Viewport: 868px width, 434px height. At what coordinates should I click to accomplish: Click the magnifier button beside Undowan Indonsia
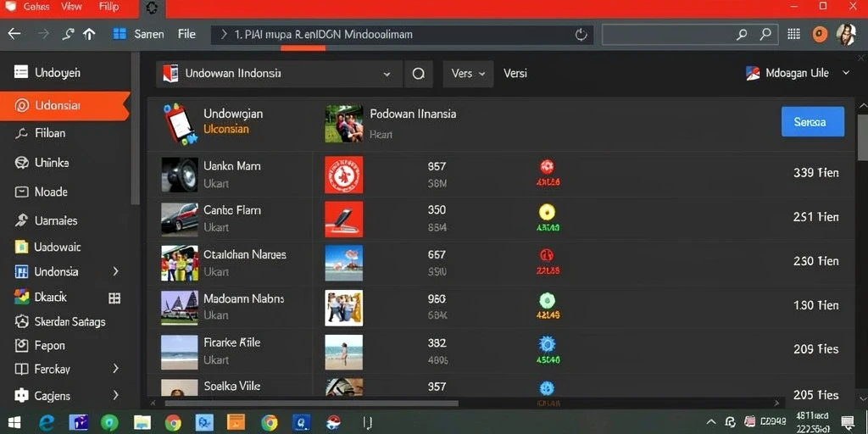pos(419,74)
